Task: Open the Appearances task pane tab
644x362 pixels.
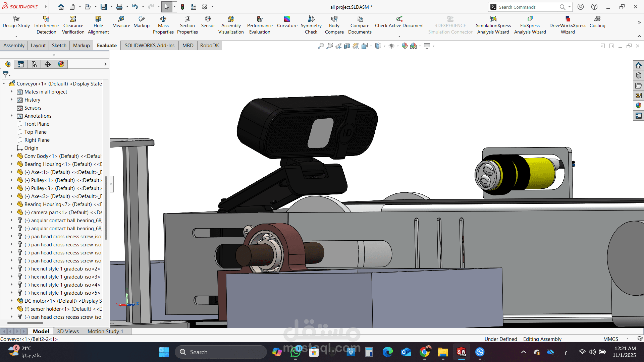Action: [x=638, y=106]
